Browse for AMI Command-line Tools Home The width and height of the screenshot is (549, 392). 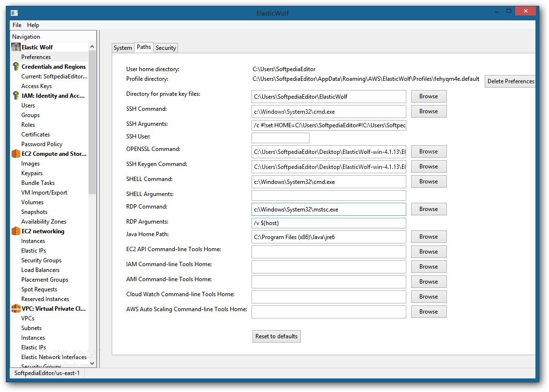click(429, 282)
